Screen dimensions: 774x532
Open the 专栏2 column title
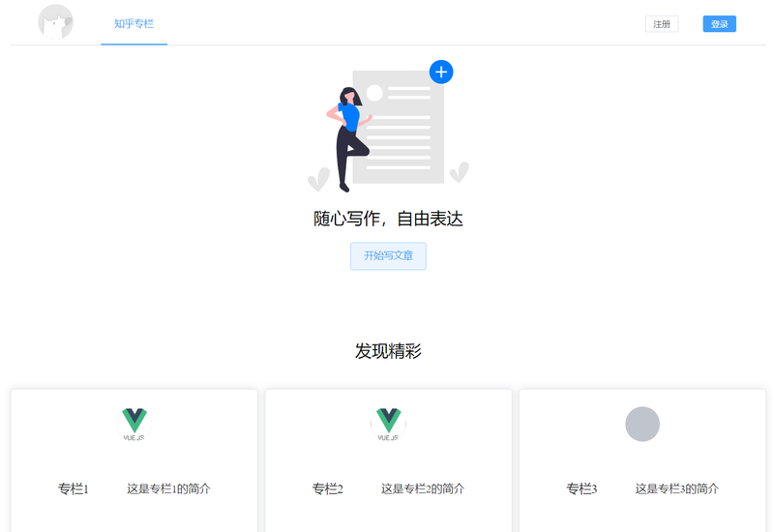327,488
